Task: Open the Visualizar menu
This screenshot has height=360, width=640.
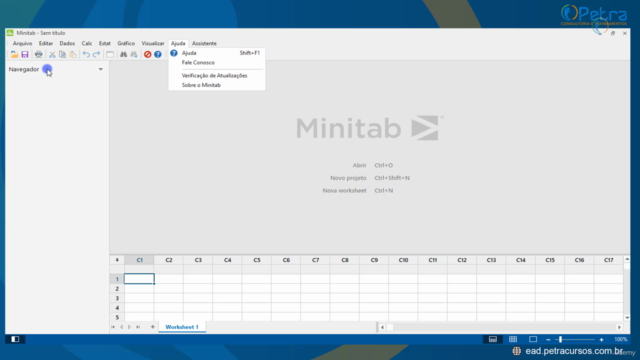Action: [x=153, y=43]
